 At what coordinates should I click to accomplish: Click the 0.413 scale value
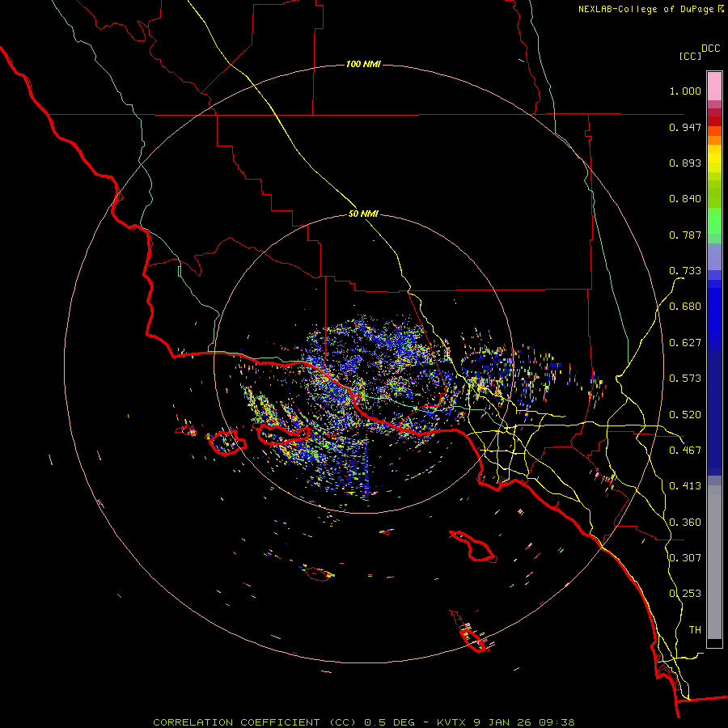[685, 486]
